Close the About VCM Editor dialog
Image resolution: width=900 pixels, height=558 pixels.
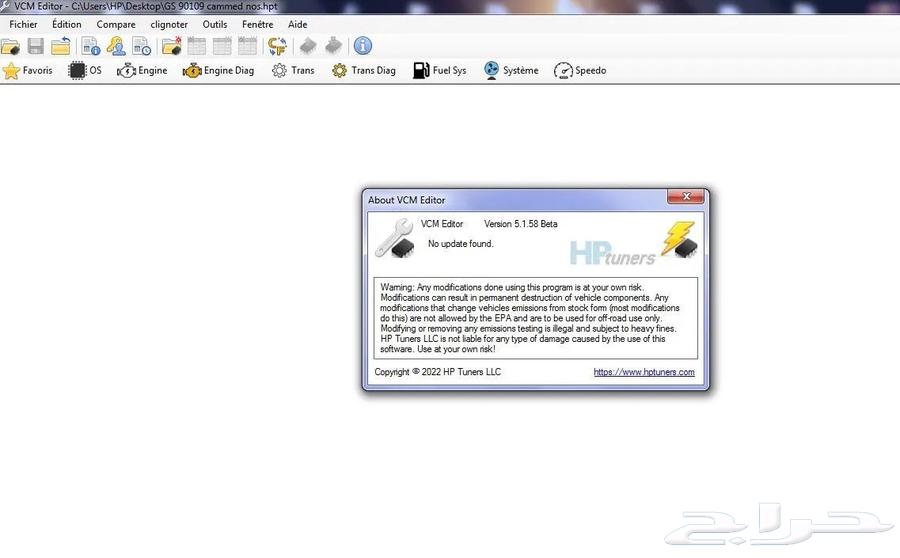click(x=686, y=196)
